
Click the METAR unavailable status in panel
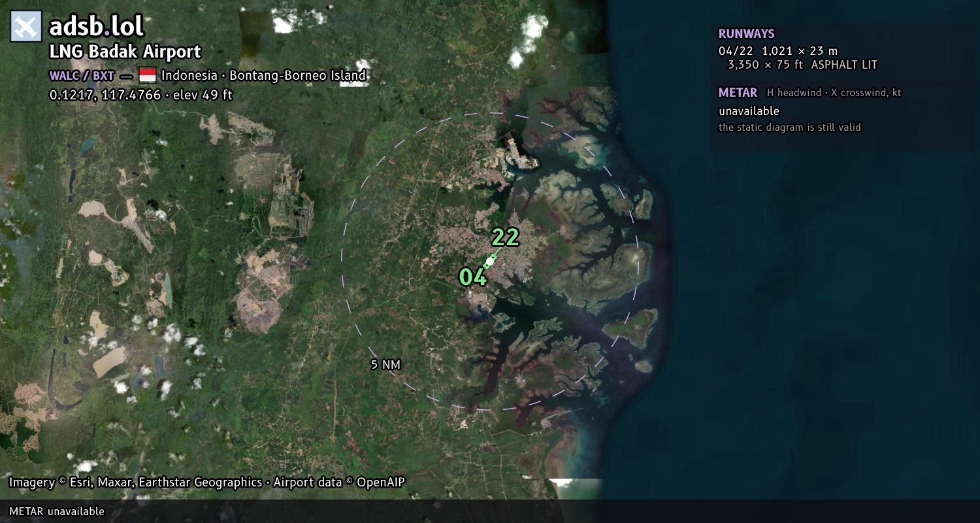pyautogui.click(x=749, y=111)
